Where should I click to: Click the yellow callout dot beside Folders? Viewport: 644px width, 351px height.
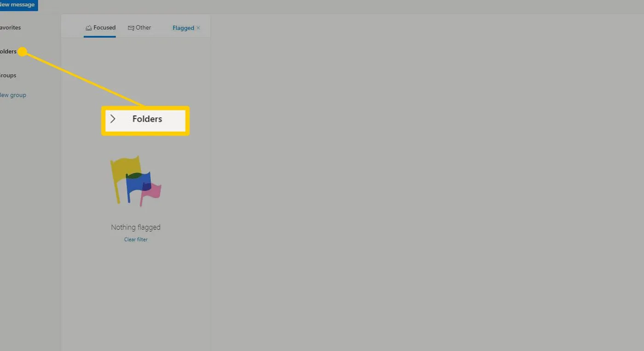point(23,52)
